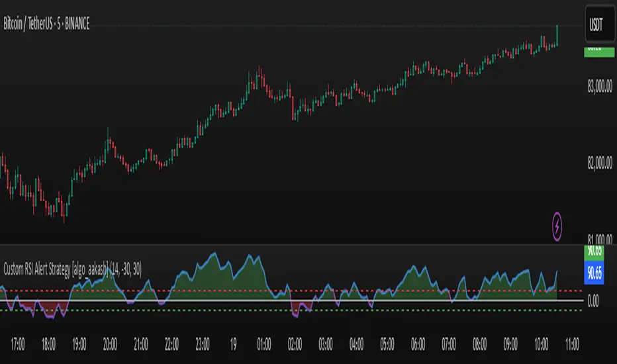This screenshot has height=364, width=617.
Task: Click the 06:00 time axis label
Action: pyautogui.click(x=418, y=345)
